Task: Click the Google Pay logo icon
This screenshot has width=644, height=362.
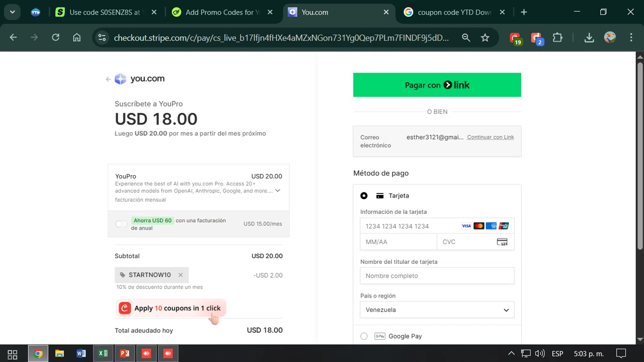Action: [380, 336]
